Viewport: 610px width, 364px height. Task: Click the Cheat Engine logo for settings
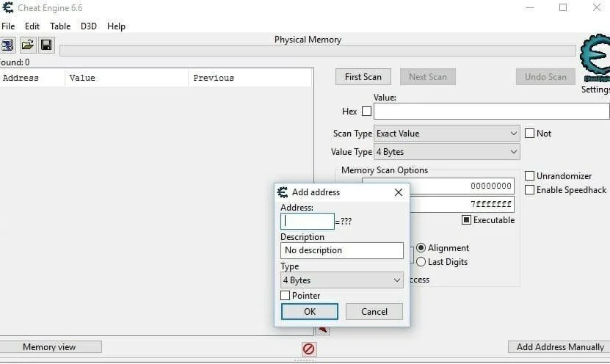click(x=595, y=57)
